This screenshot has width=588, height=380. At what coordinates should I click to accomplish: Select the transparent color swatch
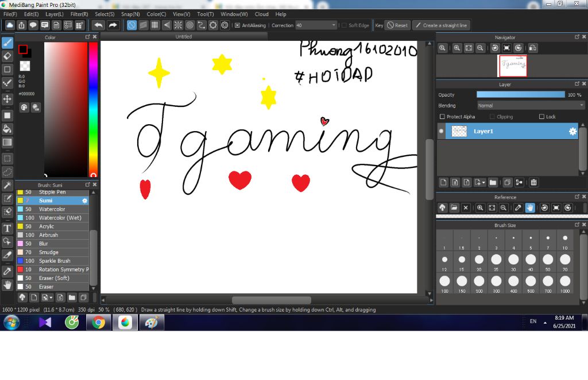25,66
